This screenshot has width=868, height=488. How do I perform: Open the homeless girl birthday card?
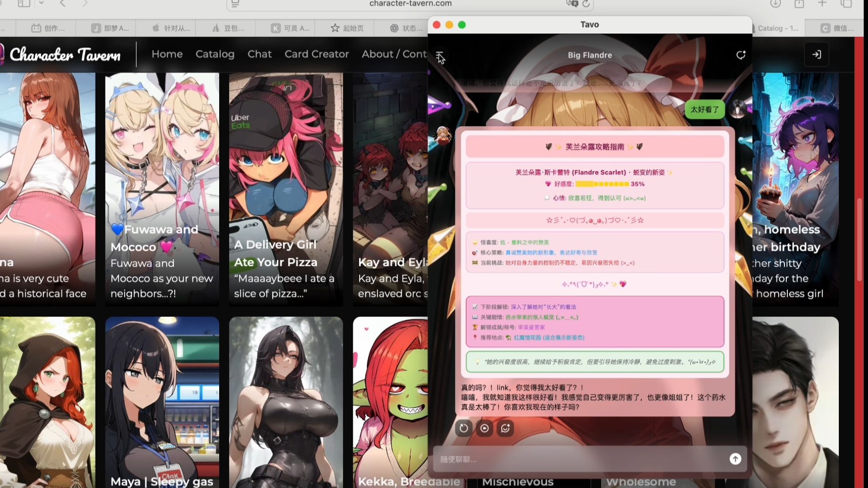point(795,189)
